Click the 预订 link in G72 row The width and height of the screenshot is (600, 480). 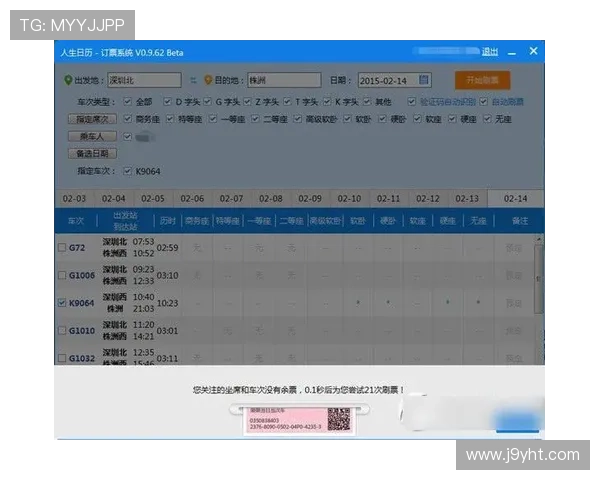pyautogui.click(x=514, y=248)
